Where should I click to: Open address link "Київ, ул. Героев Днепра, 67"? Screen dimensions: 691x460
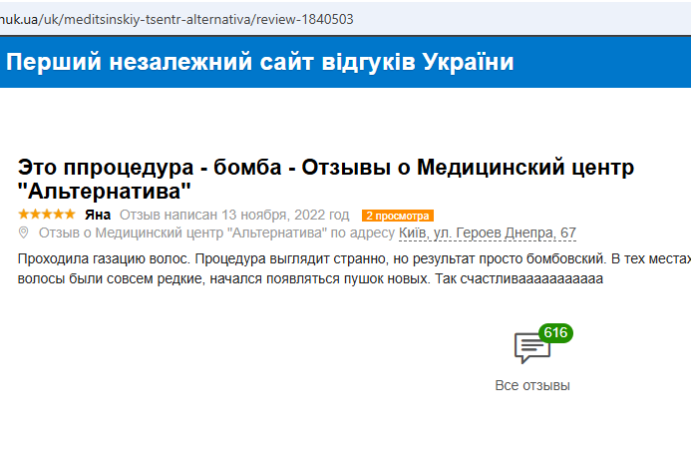point(487,233)
